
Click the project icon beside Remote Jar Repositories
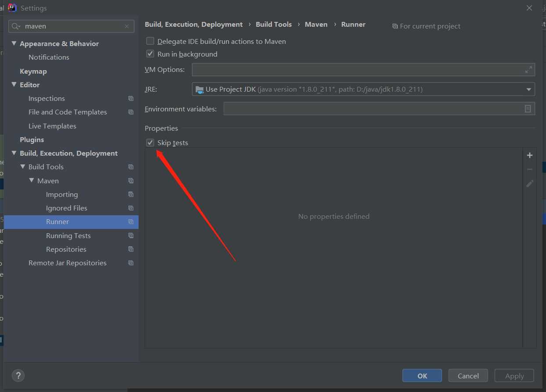(131, 263)
